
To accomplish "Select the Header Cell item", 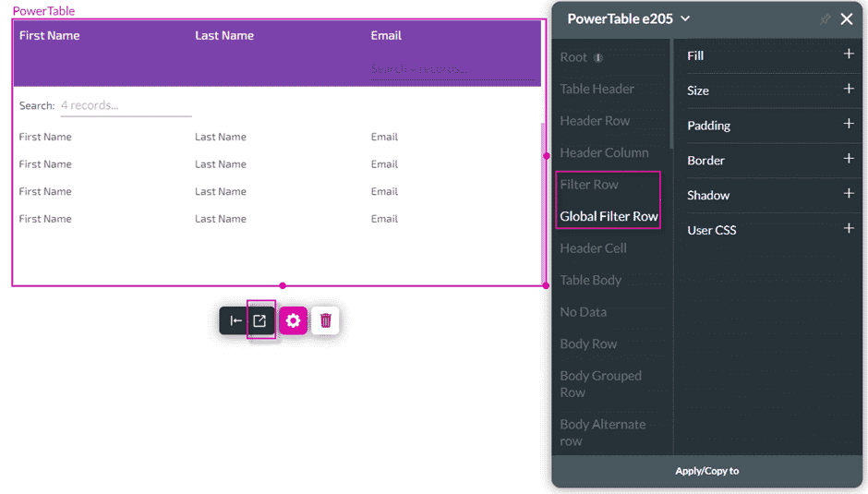I will click(x=593, y=248).
